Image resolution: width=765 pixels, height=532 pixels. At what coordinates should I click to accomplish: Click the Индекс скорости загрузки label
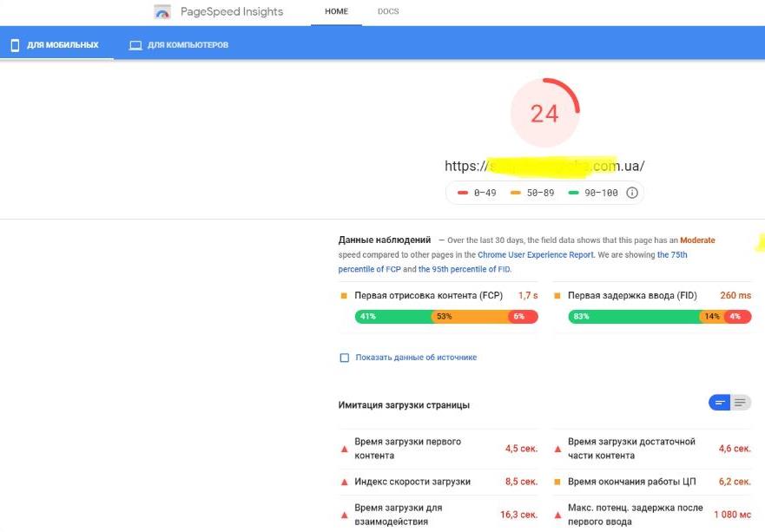pyautogui.click(x=412, y=482)
